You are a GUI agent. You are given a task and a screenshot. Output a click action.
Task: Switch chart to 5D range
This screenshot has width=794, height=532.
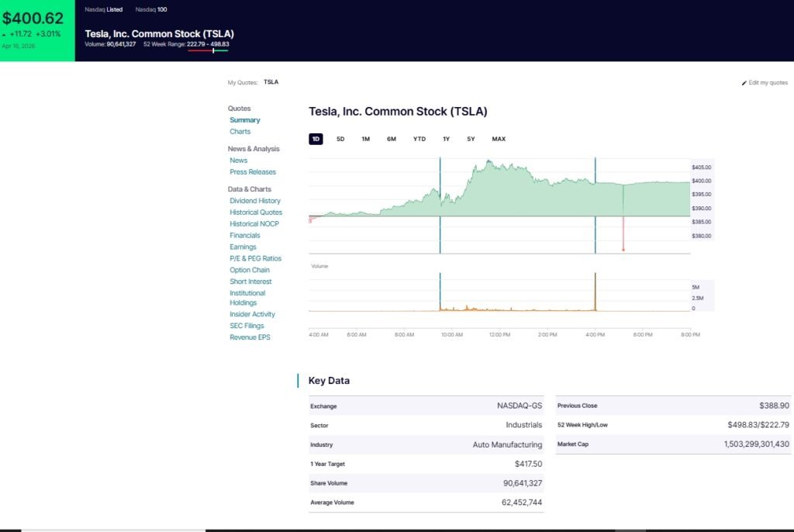coord(340,139)
